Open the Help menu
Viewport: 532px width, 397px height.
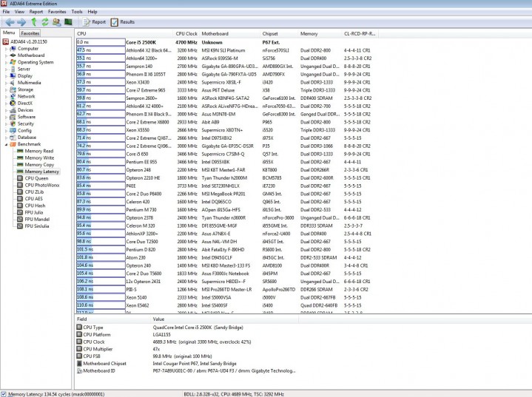pyautogui.click(x=92, y=12)
